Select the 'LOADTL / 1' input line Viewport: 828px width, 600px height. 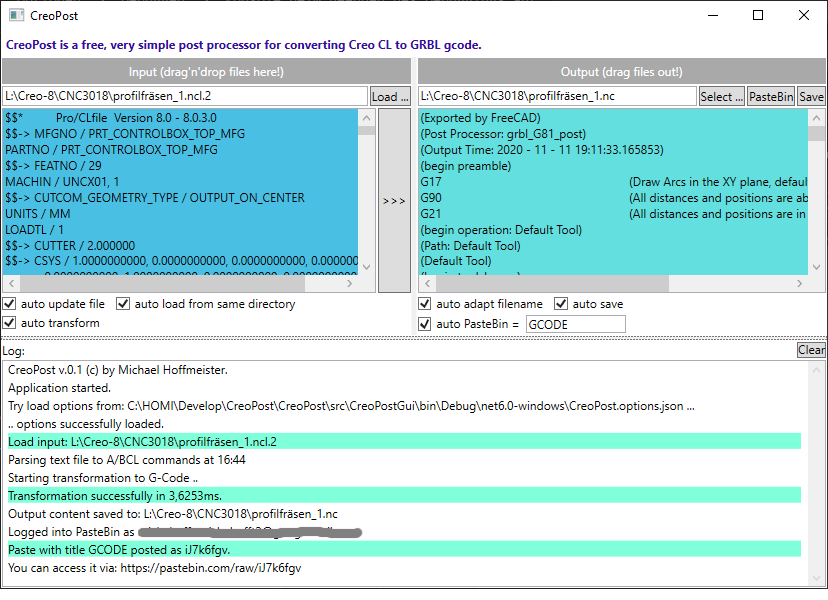tap(34, 230)
